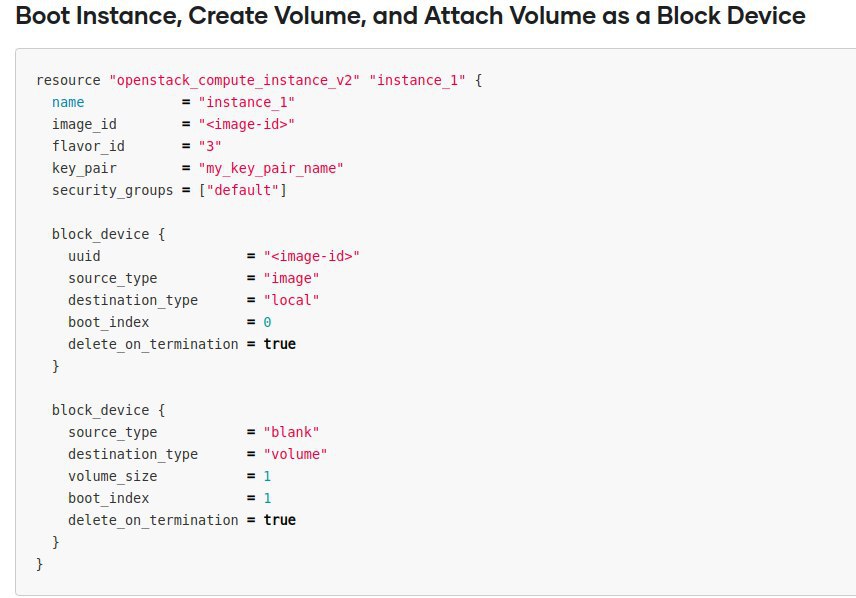Click the "local" destination_type value
The height and width of the screenshot is (598, 856).
click(x=291, y=300)
